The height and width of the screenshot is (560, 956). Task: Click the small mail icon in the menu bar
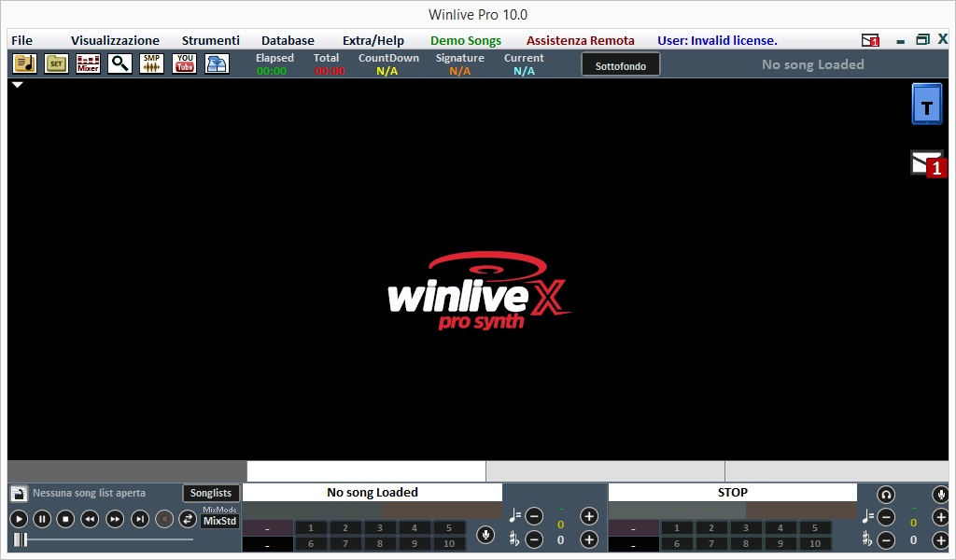(870, 40)
